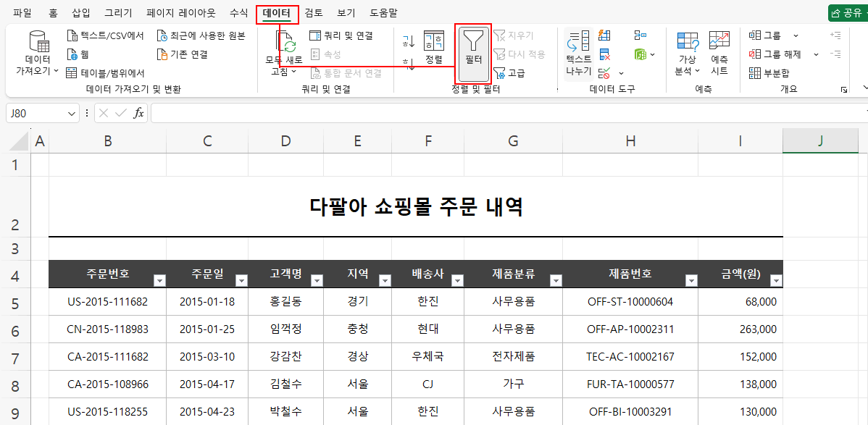Open the 개요 group dialog launcher

[x=843, y=90]
